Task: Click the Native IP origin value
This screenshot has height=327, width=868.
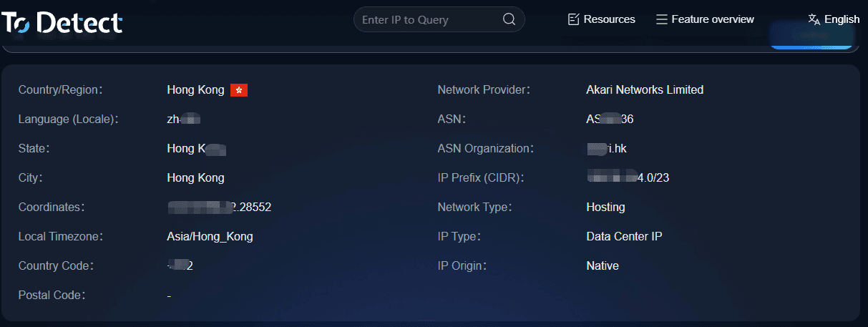Action: pos(603,265)
